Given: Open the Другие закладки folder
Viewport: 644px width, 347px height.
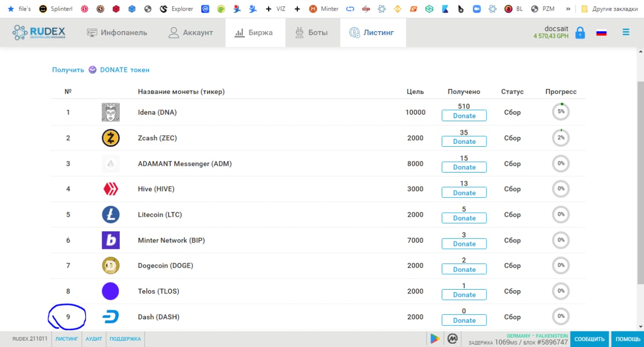Looking at the screenshot, I should [x=609, y=9].
